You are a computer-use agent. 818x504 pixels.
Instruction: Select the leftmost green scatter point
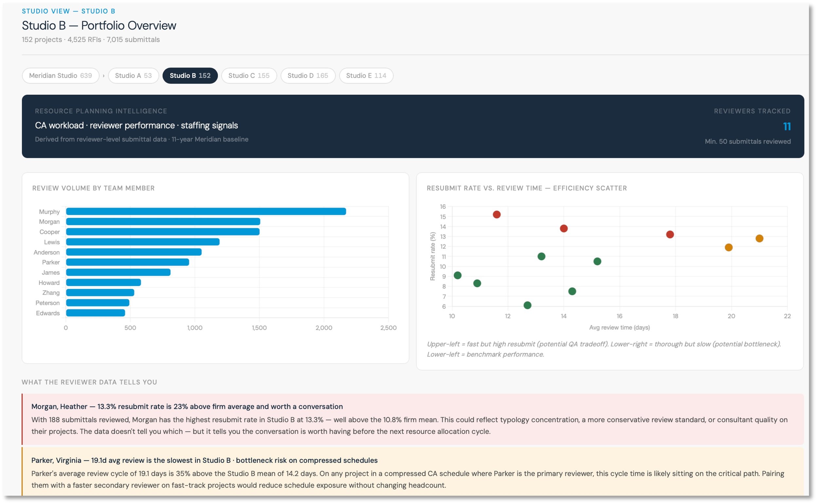[x=458, y=275]
